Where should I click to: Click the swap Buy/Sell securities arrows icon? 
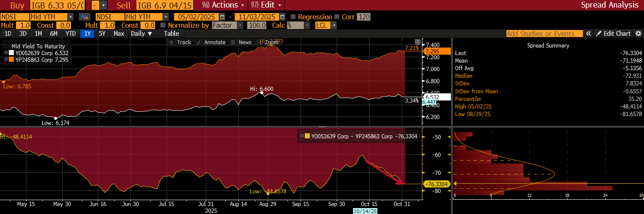[x=85, y=17]
